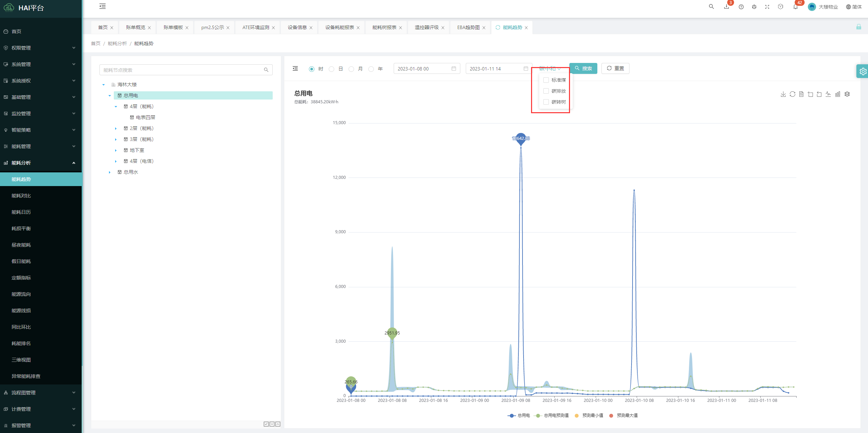The height and width of the screenshot is (433, 868).
Task: Expand 权限管理 sidebar menu
Action: point(41,48)
